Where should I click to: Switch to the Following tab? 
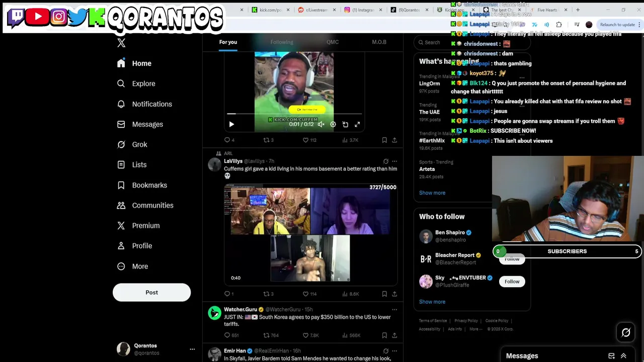282,42
